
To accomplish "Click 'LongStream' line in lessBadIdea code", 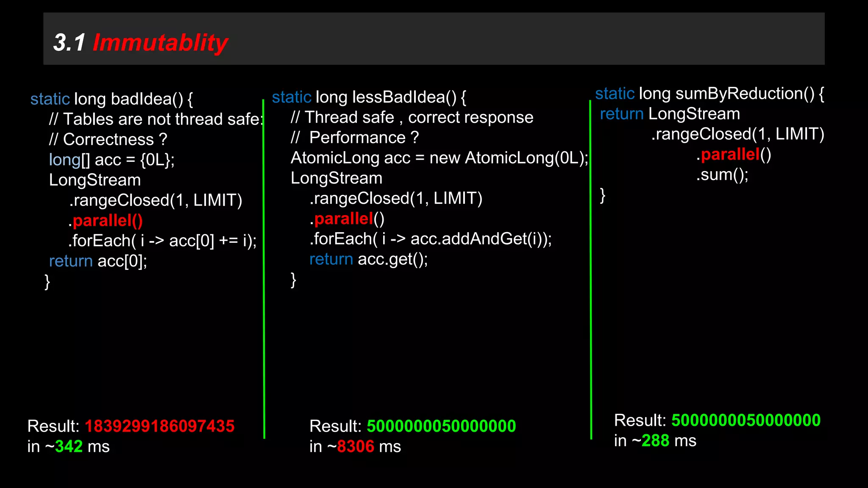I will pyautogui.click(x=337, y=178).
